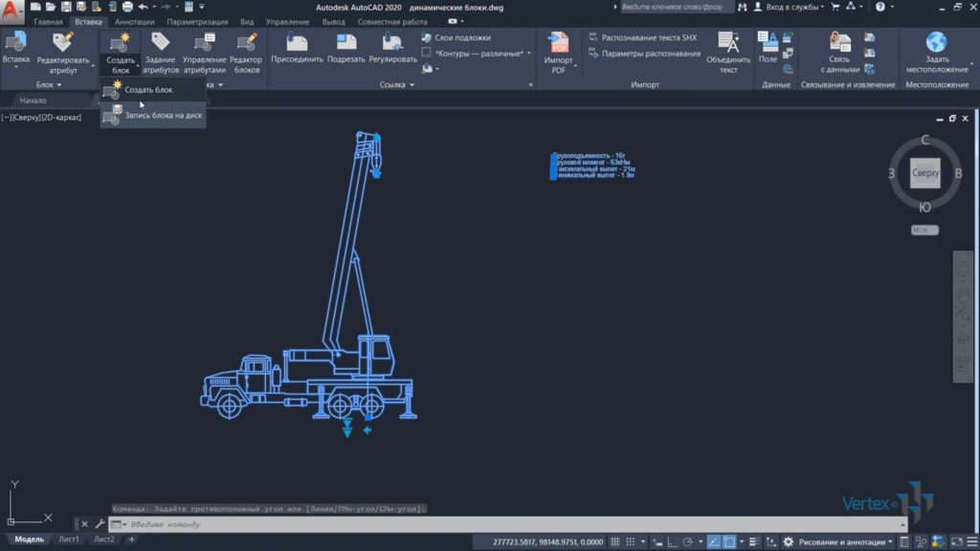Toggle object snap tracking highlighted button

click(x=713, y=541)
